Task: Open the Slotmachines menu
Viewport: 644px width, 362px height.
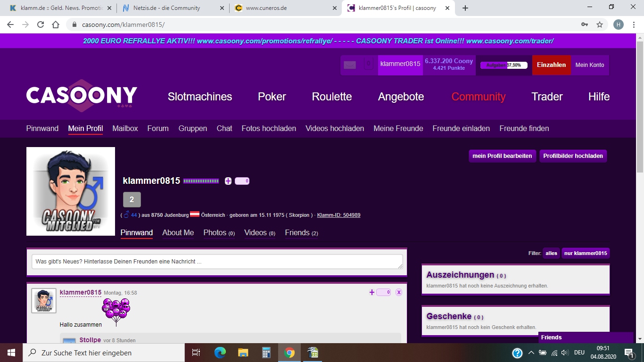Action: click(200, 97)
